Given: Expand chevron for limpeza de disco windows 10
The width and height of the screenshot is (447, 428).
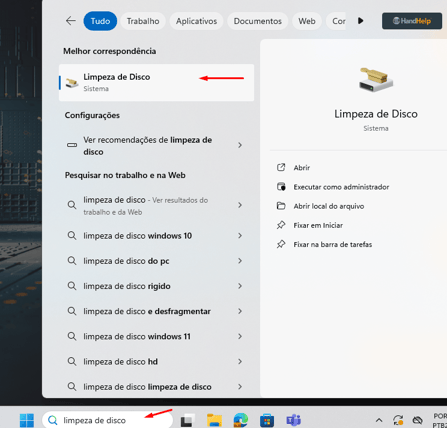Looking at the screenshot, I should pos(240,236).
